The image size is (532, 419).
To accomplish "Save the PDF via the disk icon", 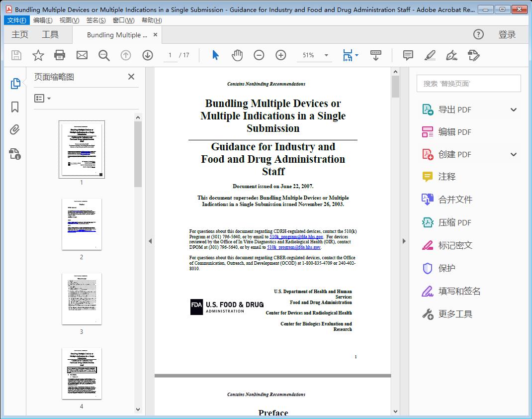I will pyautogui.click(x=15, y=55).
